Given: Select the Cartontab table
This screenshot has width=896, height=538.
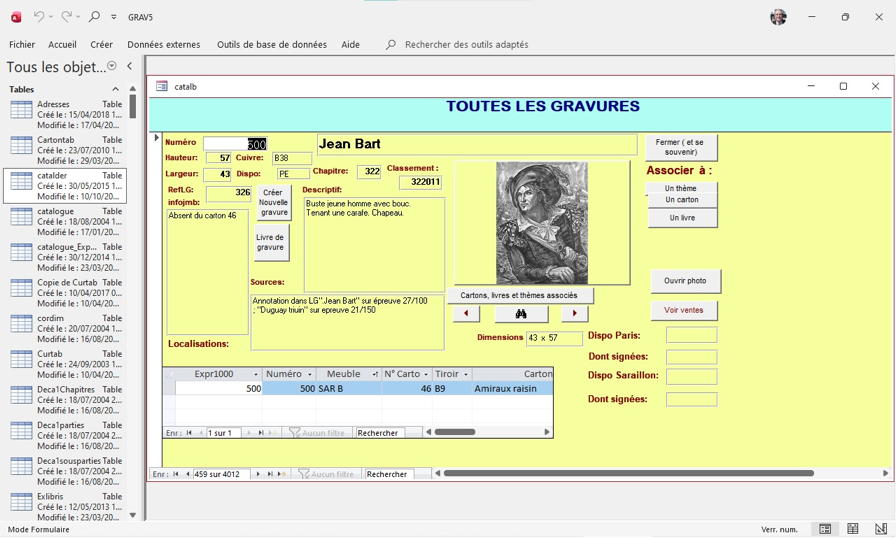Looking at the screenshot, I should click(x=65, y=150).
